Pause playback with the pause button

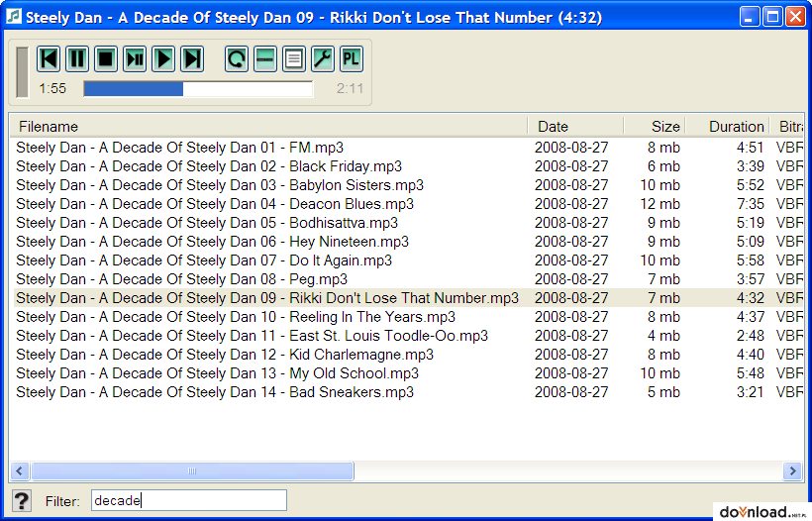[x=77, y=58]
